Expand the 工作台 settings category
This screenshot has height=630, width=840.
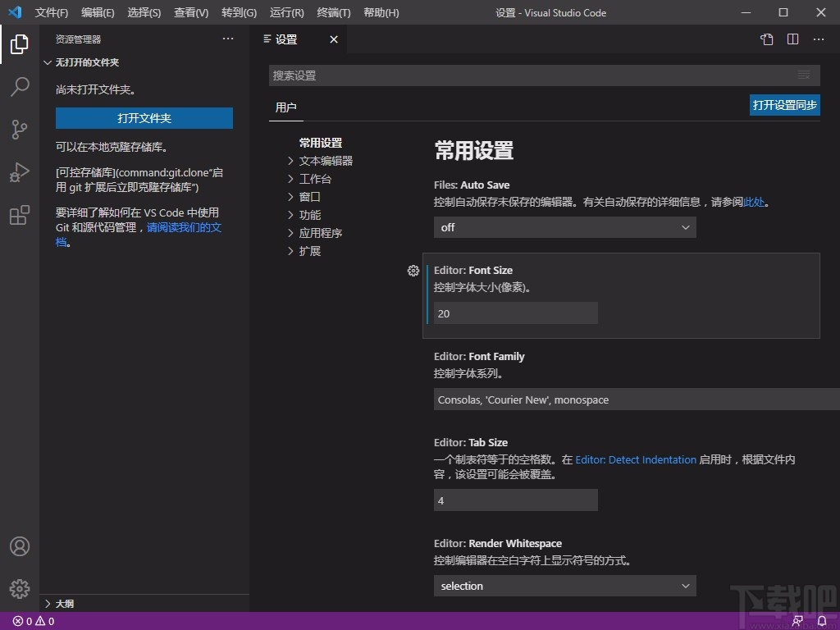click(309, 179)
